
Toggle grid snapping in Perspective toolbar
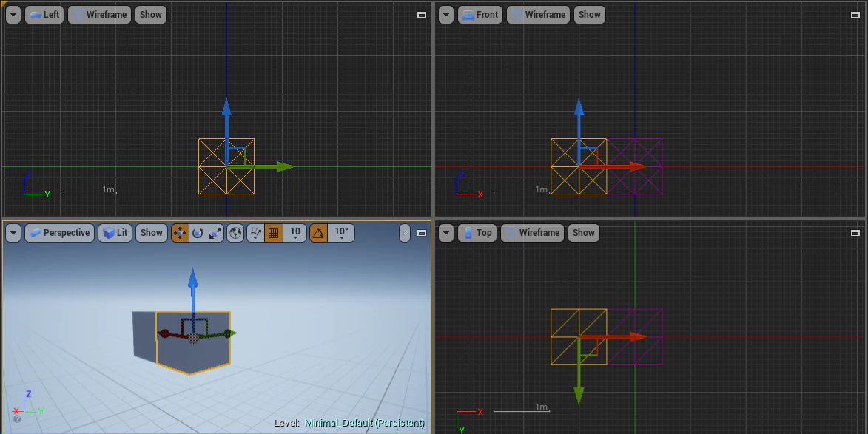[x=274, y=233]
